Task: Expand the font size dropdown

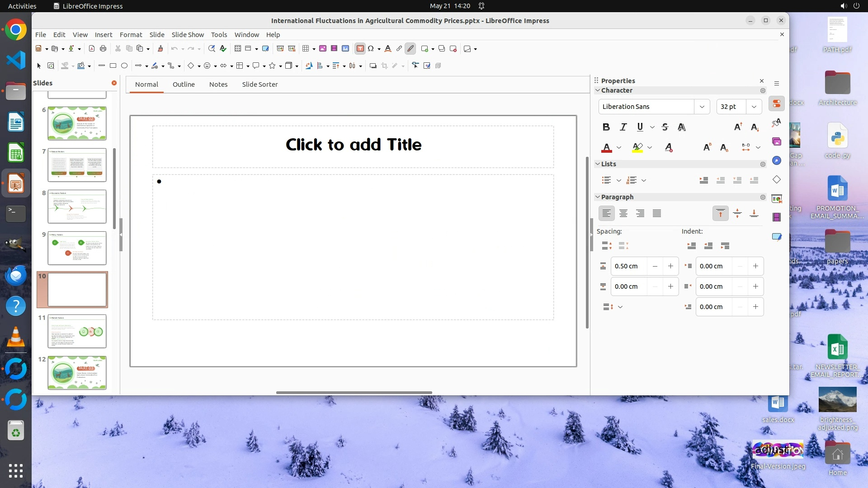Action: click(754, 107)
